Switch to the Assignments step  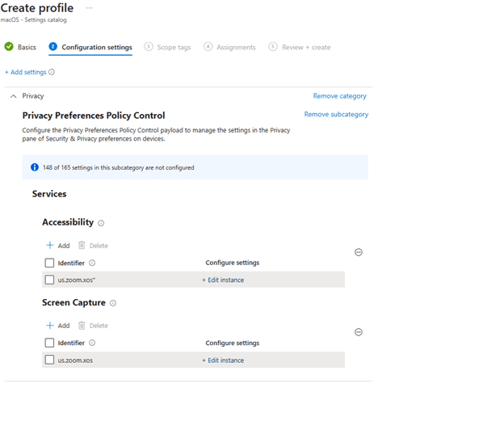coord(230,47)
